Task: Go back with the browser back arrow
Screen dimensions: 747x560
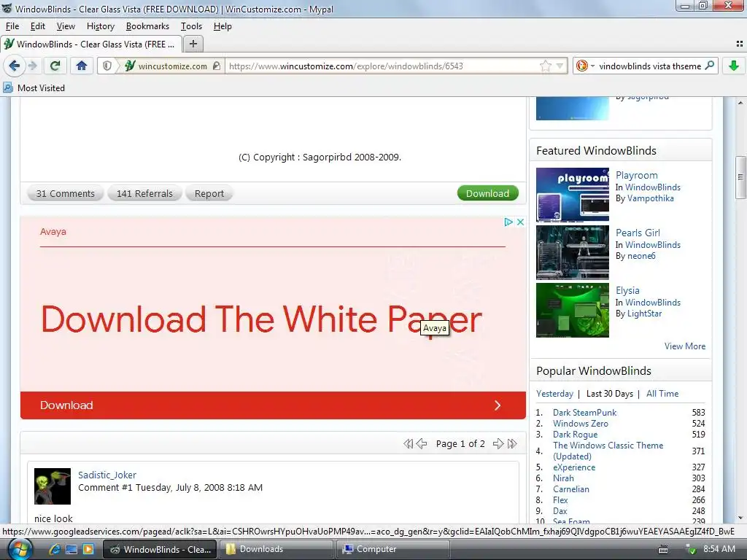Action: [x=15, y=66]
